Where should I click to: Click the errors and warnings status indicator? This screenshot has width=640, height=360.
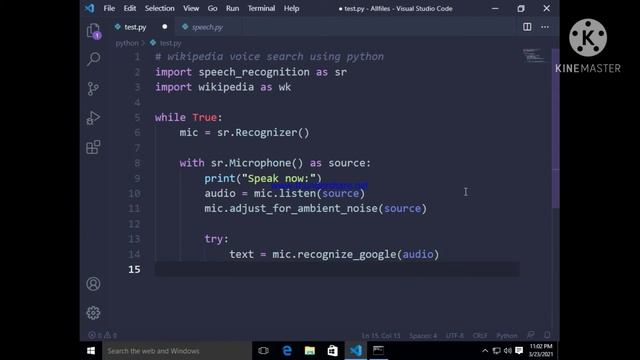pyautogui.click(x=102, y=335)
